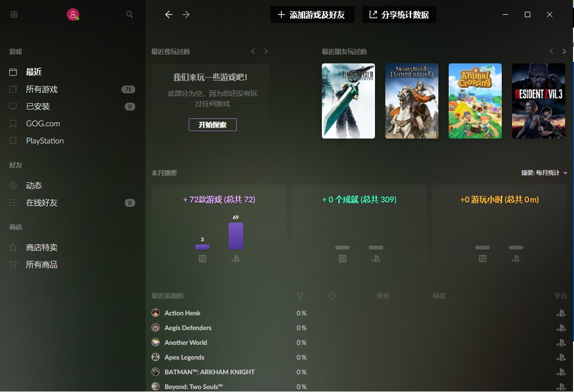Click the Apex Legends game name
Viewport: 574px width, 392px height.
coord(184,357)
